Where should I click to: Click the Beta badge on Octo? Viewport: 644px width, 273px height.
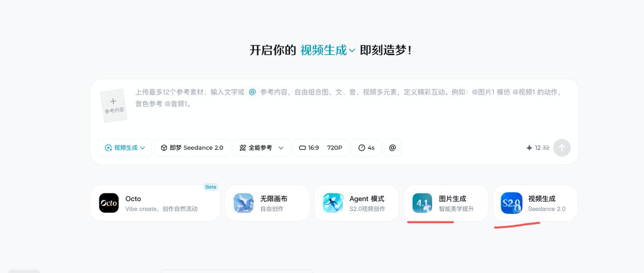(211, 187)
